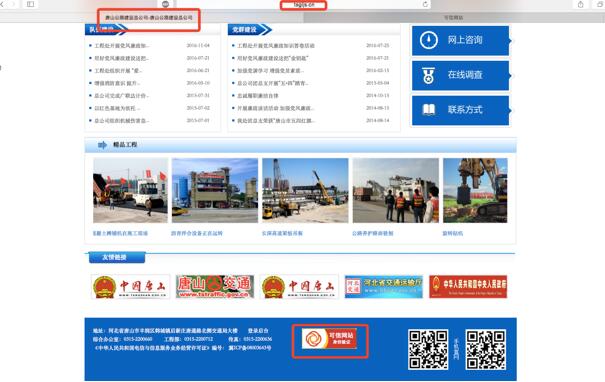Image resolution: width=605 pixels, height=382 pixels.
Task: Click the address bar URL field
Action: click(x=303, y=5)
